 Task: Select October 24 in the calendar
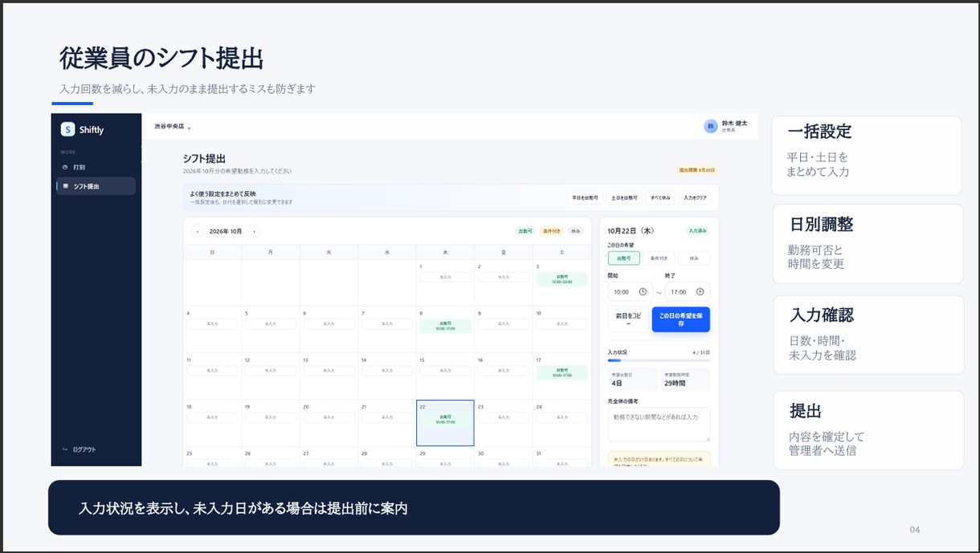(562, 423)
